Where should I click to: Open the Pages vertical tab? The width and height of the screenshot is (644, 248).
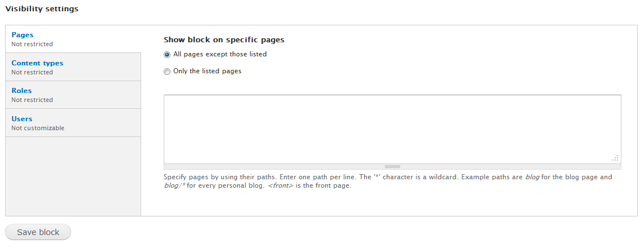(x=23, y=35)
